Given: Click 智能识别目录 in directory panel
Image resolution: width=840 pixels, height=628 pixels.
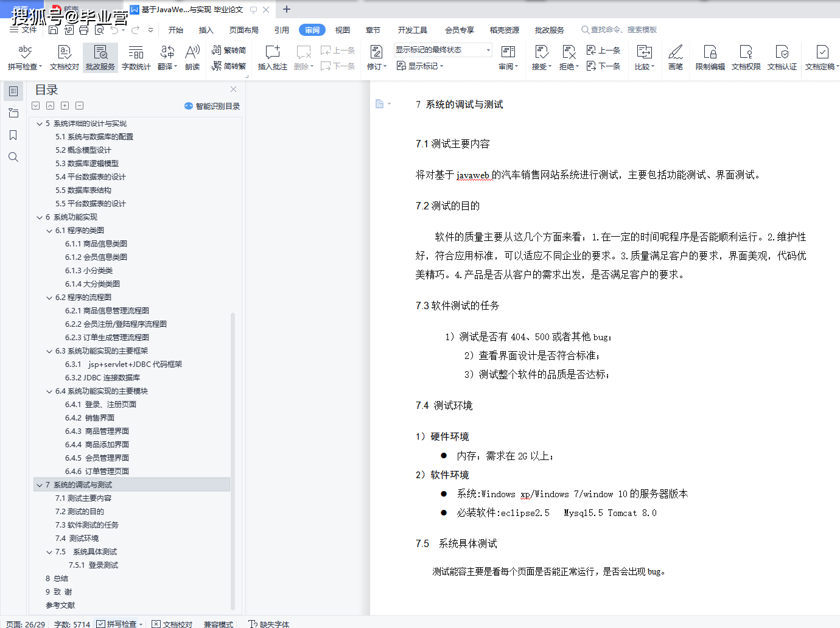Looking at the screenshot, I should [x=212, y=105].
